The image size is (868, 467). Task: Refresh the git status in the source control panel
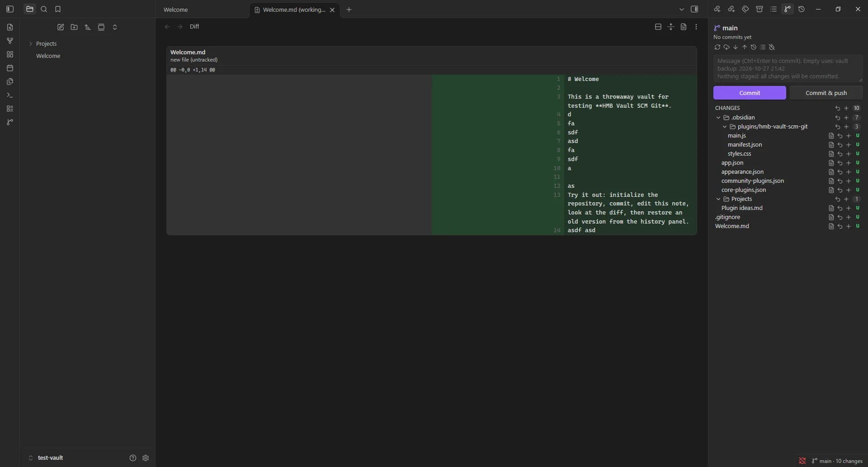717,47
